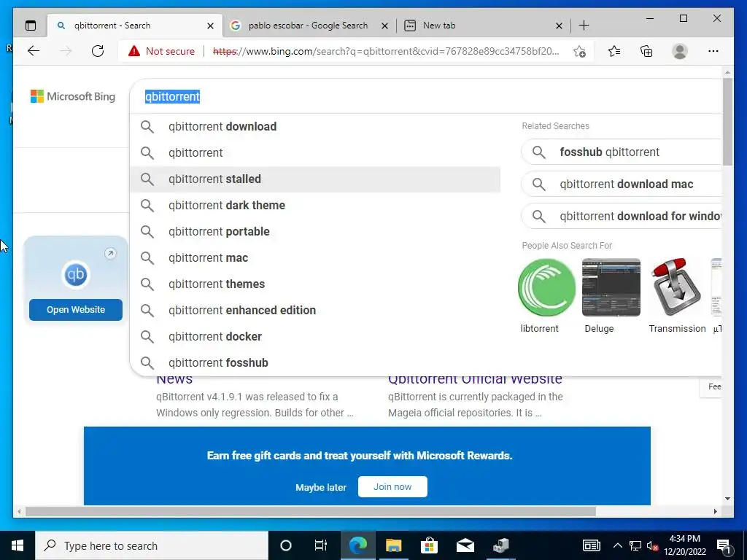Open related search qbittorrent download for windows
Image resolution: width=747 pixels, height=560 pixels.
pos(622,216)
